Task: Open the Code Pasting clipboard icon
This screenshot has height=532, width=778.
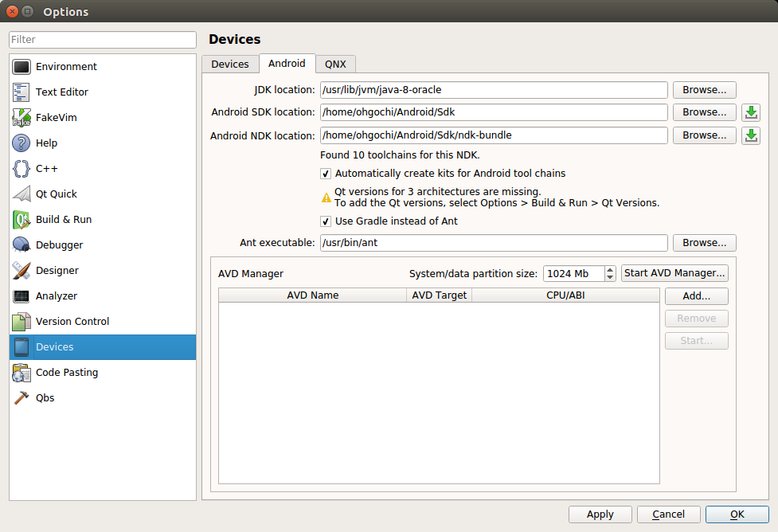Action: click(22, 372)
